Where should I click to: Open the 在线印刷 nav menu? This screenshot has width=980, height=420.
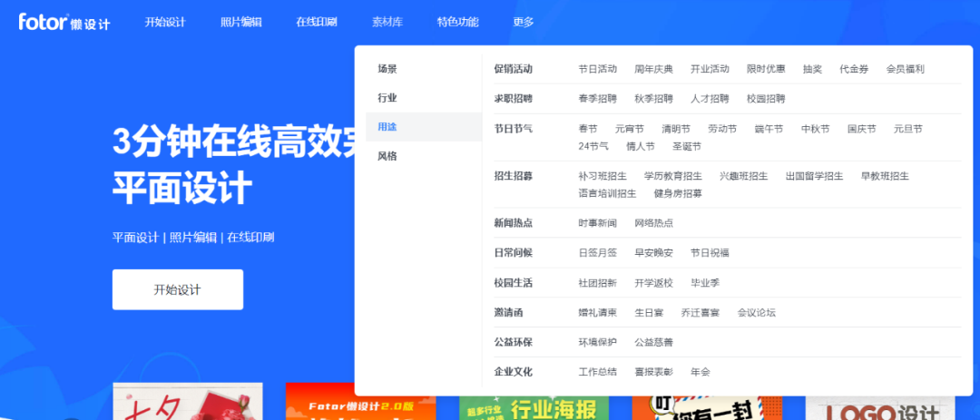point(317,23)
